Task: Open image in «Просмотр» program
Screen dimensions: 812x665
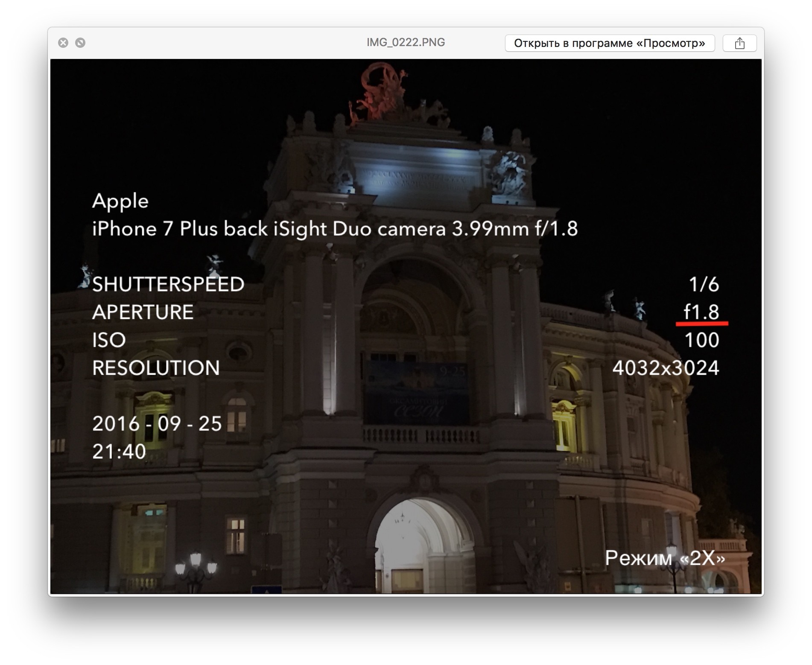Action: 609,43
